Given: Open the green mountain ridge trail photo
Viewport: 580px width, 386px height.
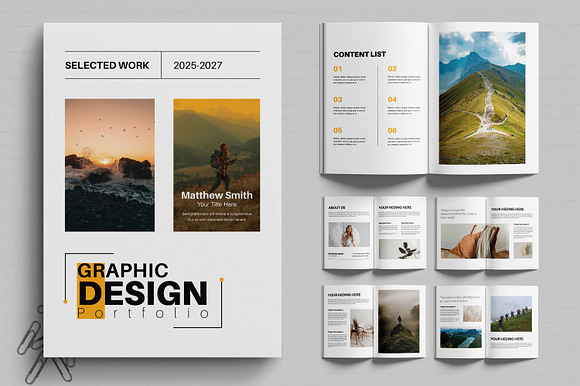Looking at the screenshot, I should (482, 98).
